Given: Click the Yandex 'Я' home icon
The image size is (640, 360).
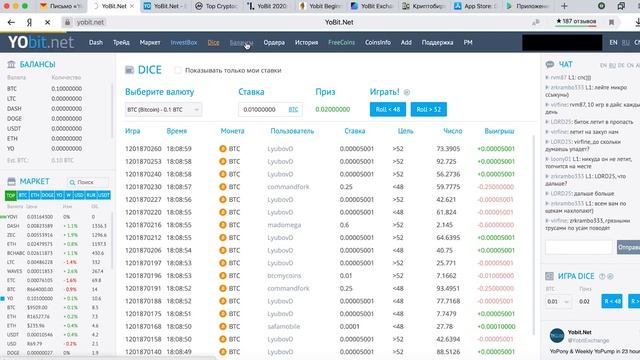Looking at the screenshot, I should [29, 22].
